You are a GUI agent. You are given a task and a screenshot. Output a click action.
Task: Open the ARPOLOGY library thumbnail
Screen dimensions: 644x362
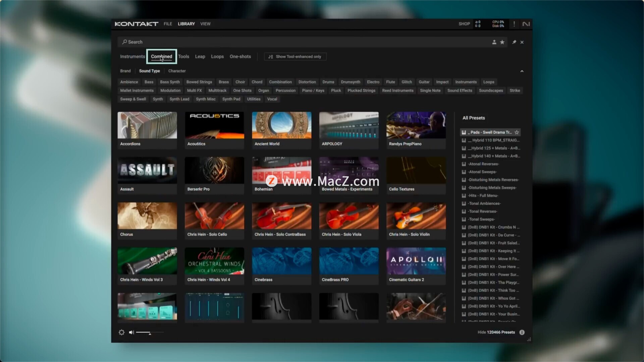coord(349,130)
